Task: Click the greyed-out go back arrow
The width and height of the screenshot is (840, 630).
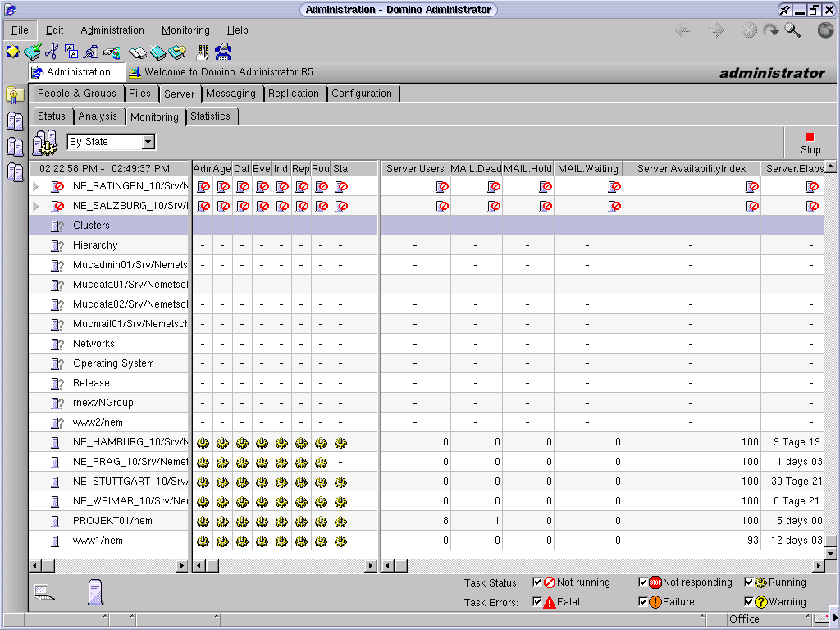Action: point(682,30)
